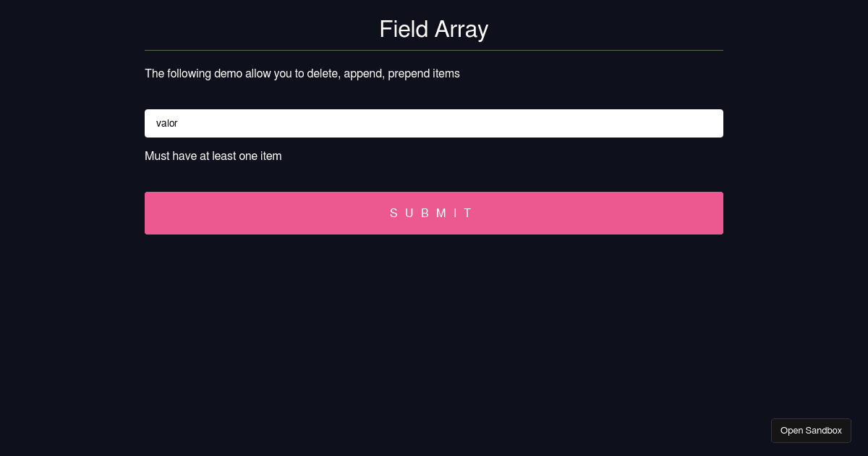Click the SUBMIT button

coord(434,213)
